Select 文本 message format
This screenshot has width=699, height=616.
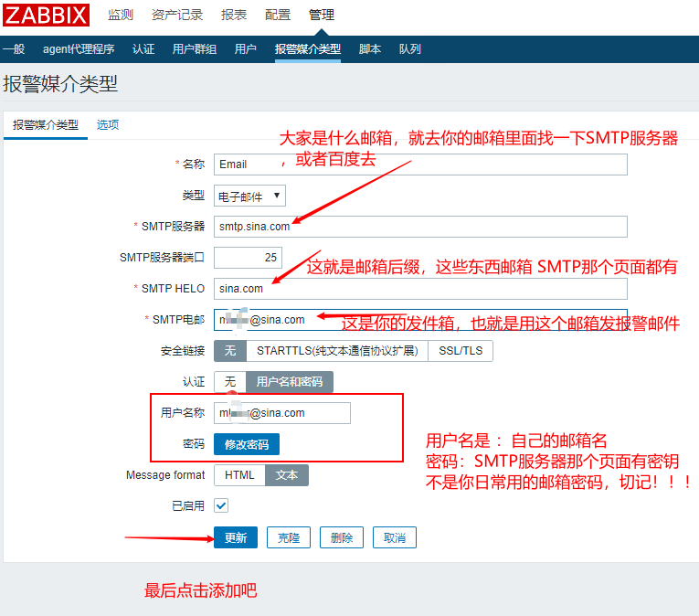pos(287,475)
